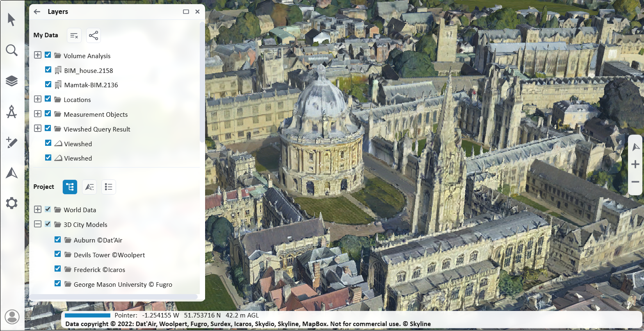
Task: Zoom in with the plus button
Action: pos(635,164)
